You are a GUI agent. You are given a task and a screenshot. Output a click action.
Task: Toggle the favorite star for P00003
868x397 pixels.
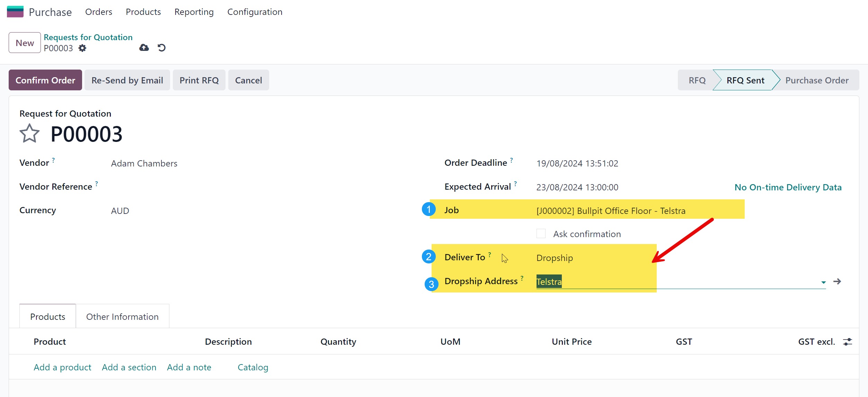29,134
